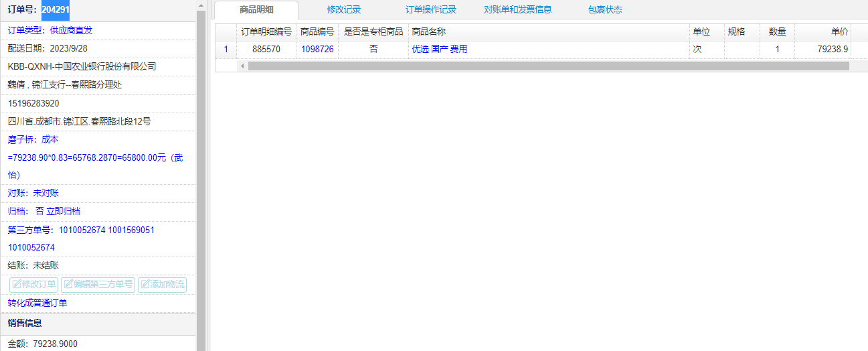The width and height of the screenshot is (868, 351).
Task: Click the 是否是专柜商品 column header
Action: click(x=373, y=31)
